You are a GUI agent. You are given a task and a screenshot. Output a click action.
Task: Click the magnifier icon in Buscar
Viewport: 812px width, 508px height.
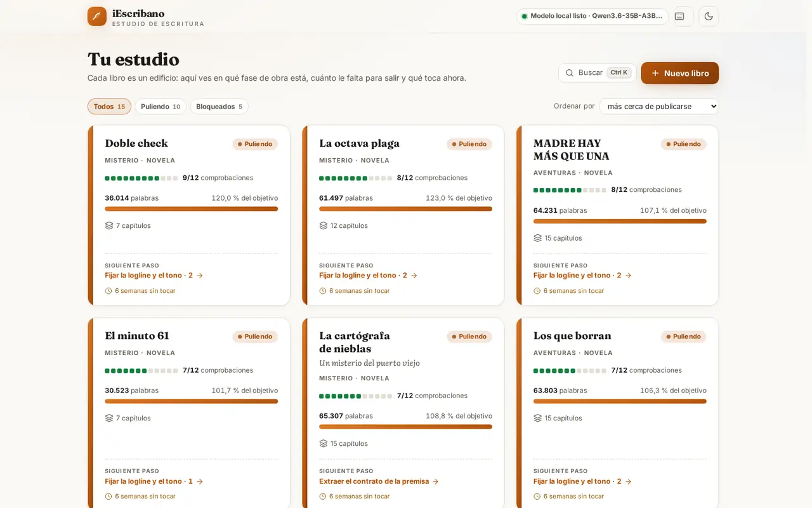click(x=570, y=73)
